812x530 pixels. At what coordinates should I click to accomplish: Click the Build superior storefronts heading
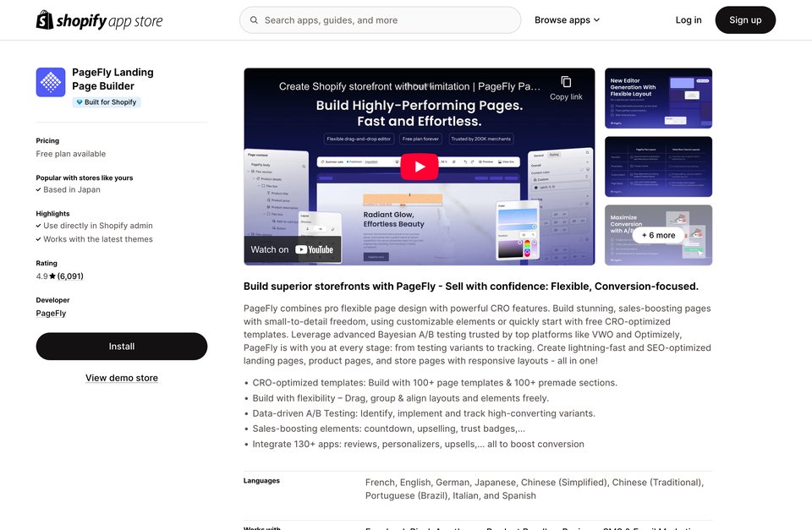(471, 287)
